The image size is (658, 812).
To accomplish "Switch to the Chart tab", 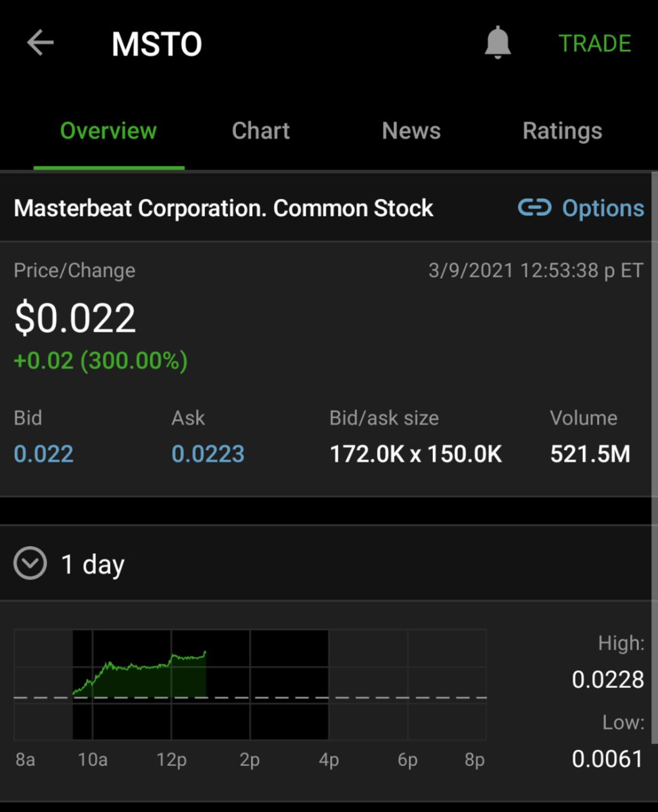I will (260, 131).
